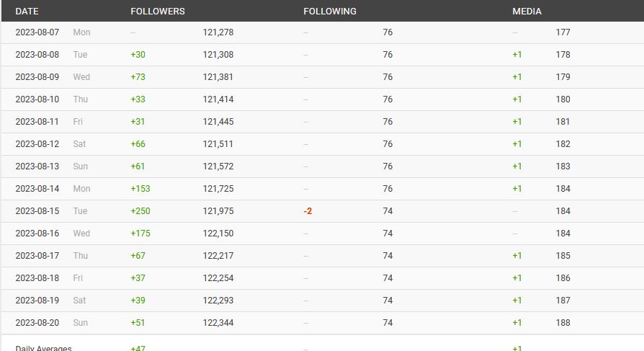Click the MEDIA column header
This screenshot has width=644, height=351.
527,12
